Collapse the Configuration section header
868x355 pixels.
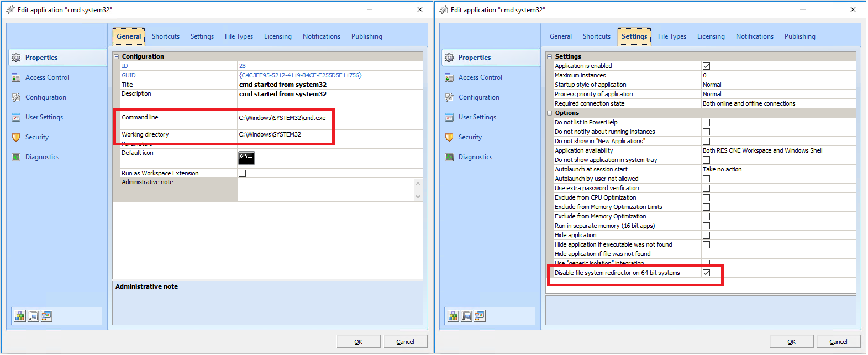tap(117, 56)
